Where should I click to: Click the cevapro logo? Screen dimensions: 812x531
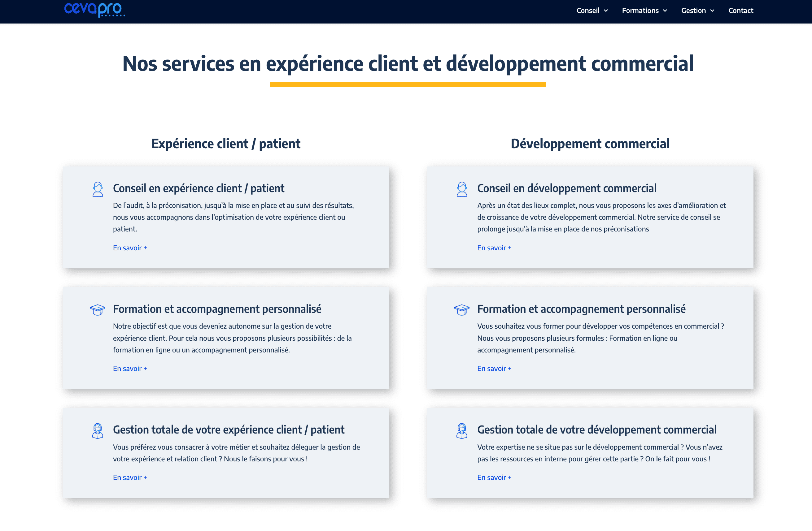point(94,10)
